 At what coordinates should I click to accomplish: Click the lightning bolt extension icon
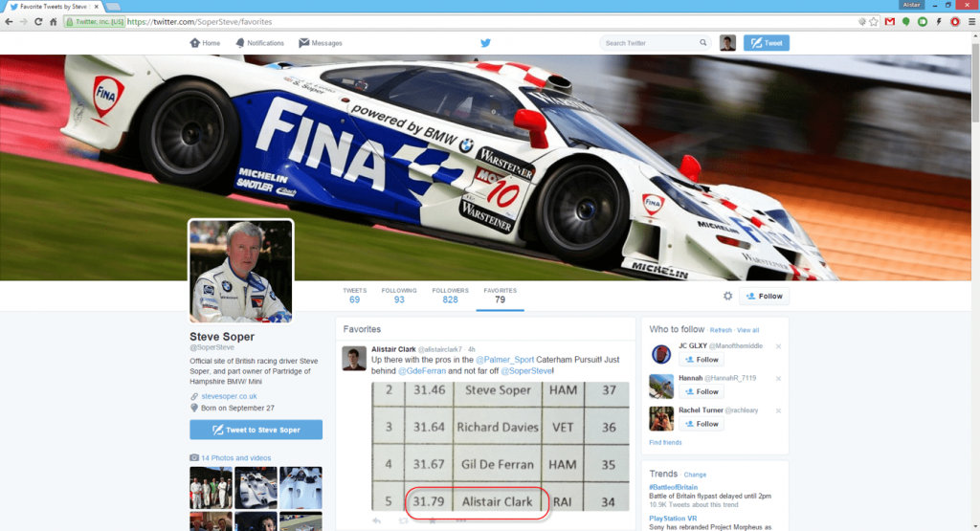tap(939, 21)
